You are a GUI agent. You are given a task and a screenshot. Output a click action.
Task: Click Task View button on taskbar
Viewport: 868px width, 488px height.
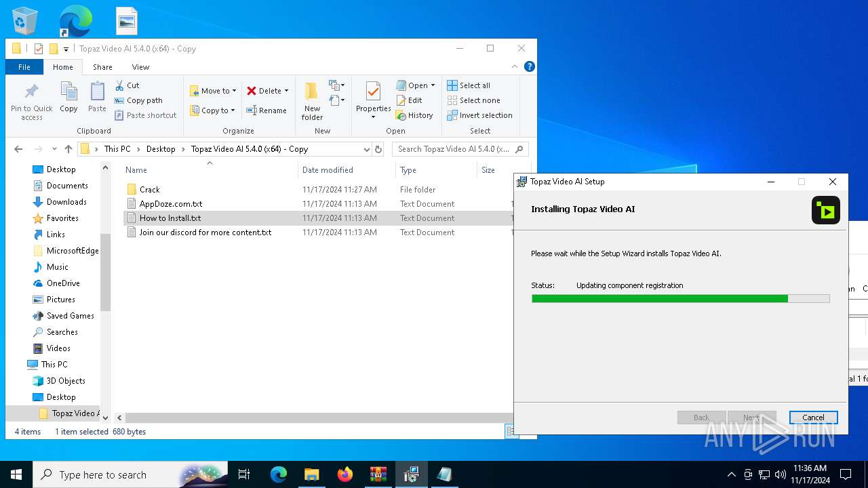(244, 474)
